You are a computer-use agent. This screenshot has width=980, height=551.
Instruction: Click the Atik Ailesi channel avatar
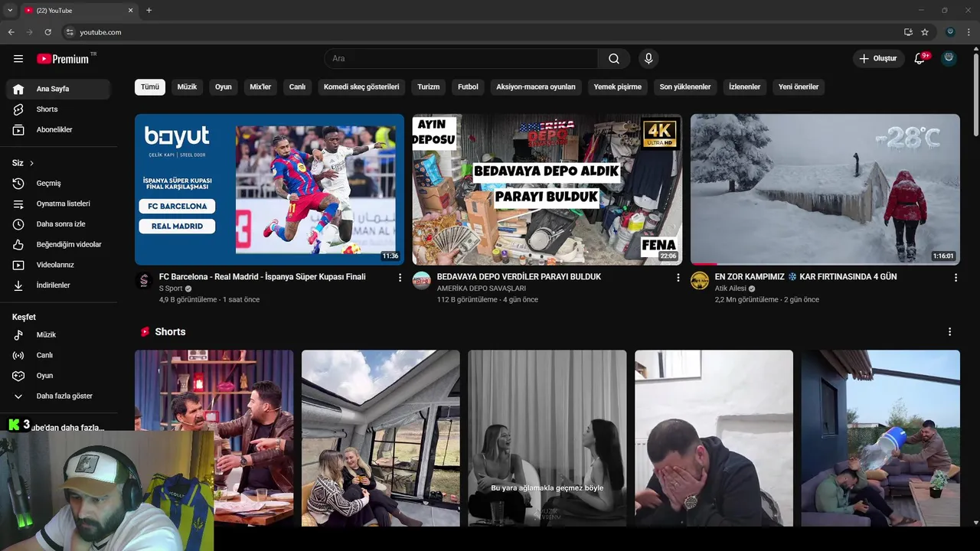click(700, 280)
